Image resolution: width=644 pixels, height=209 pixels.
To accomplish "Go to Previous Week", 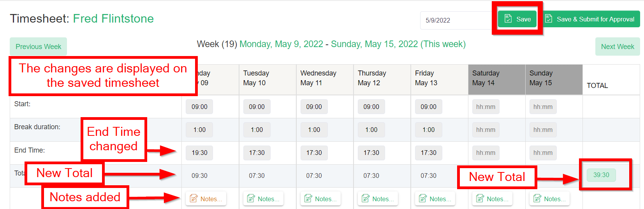I will (38, 47).
